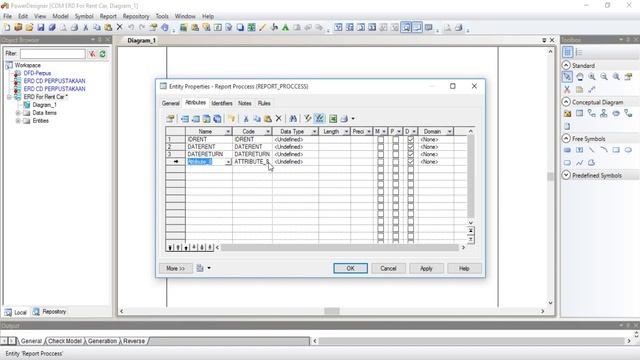Click Insert a Row icon in attributes toolbar
The height and width of the screenshot is (360, 640).
(185, 118)
